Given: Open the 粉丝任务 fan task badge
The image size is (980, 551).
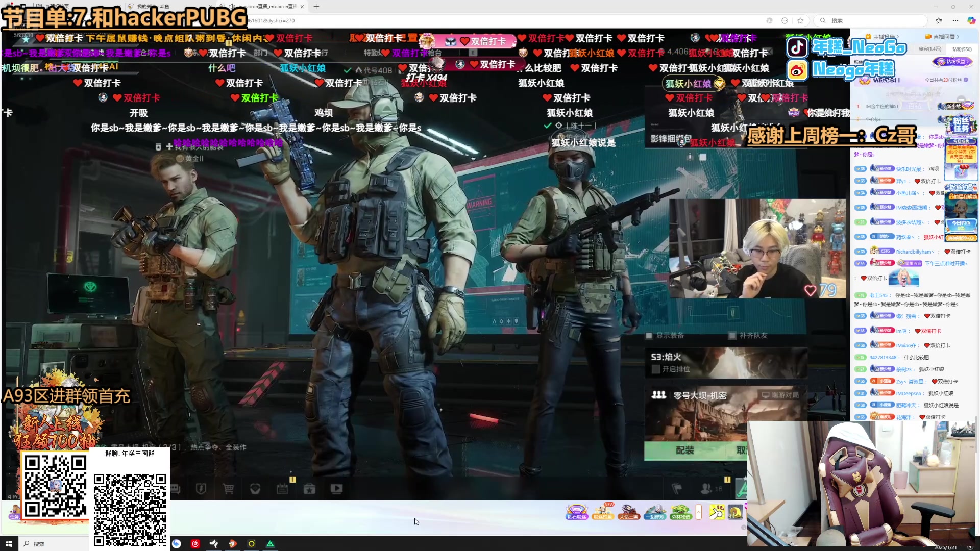Looking at the screenshot, I should [961, 124].
